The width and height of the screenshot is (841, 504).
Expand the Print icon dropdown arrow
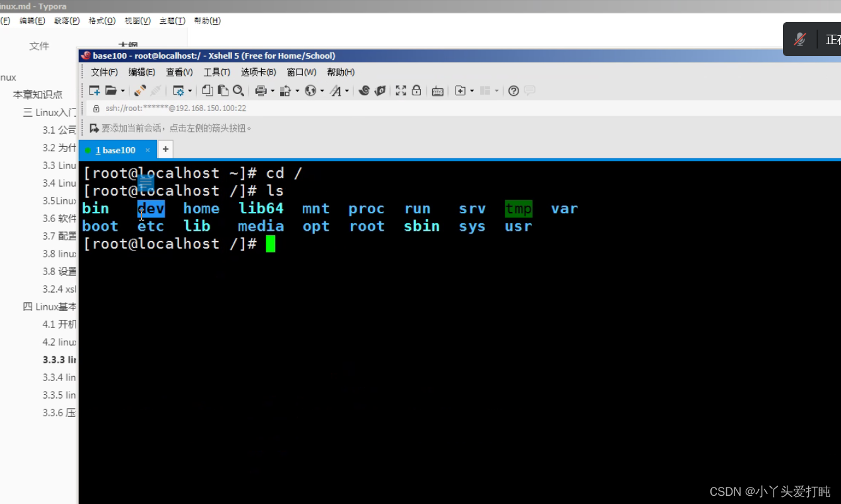[273, 91]
